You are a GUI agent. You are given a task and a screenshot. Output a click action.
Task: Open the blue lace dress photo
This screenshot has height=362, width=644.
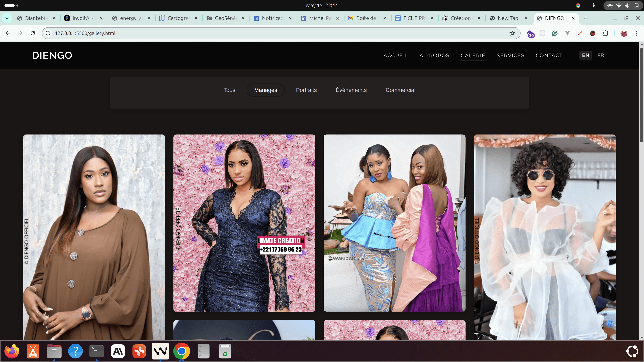(244, 223)
